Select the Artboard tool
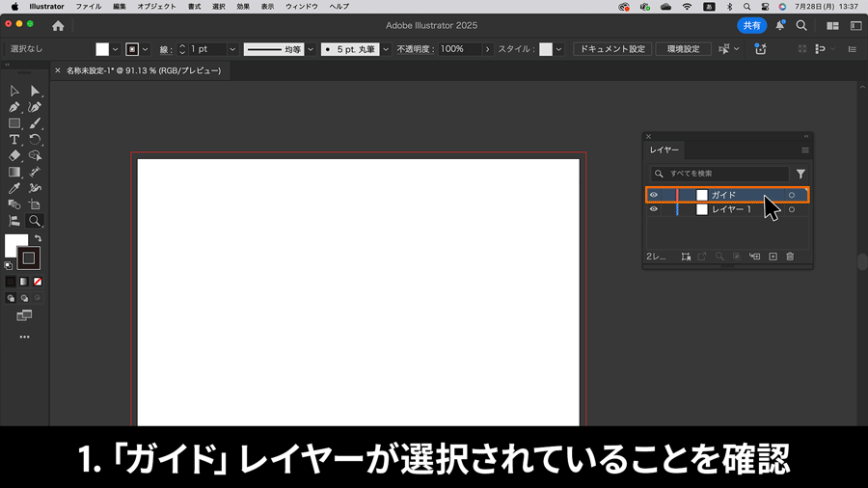Viewport: 868px width, 488px height. point(35,204)
